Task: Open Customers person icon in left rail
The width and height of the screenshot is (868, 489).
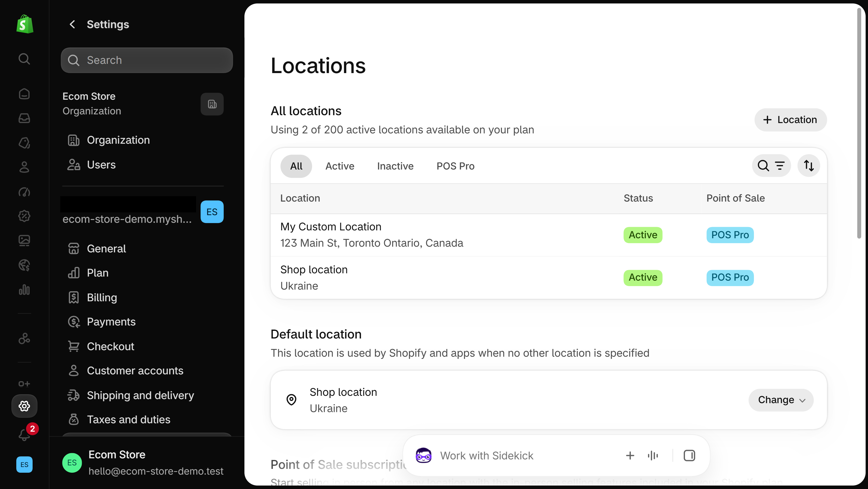Action: coord(24,167)
